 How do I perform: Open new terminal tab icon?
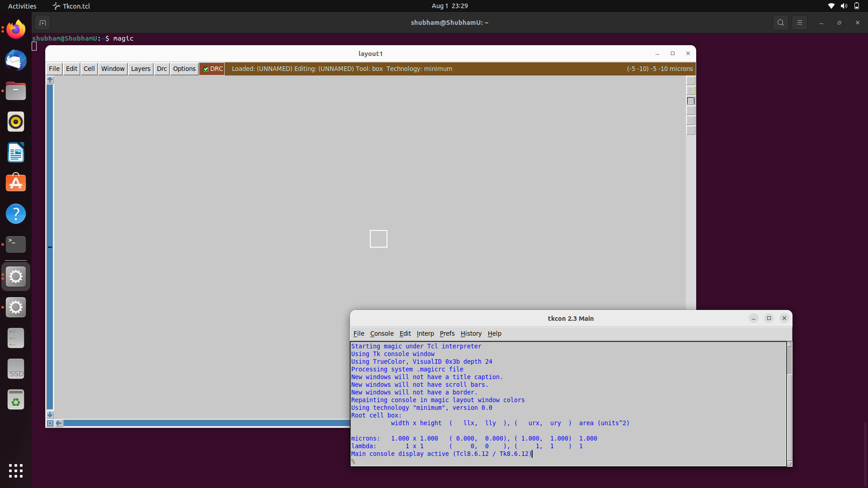pos(42,23)
